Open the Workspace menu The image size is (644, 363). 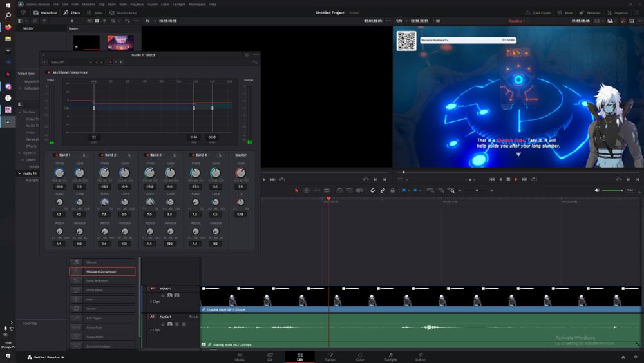[196, 4]
